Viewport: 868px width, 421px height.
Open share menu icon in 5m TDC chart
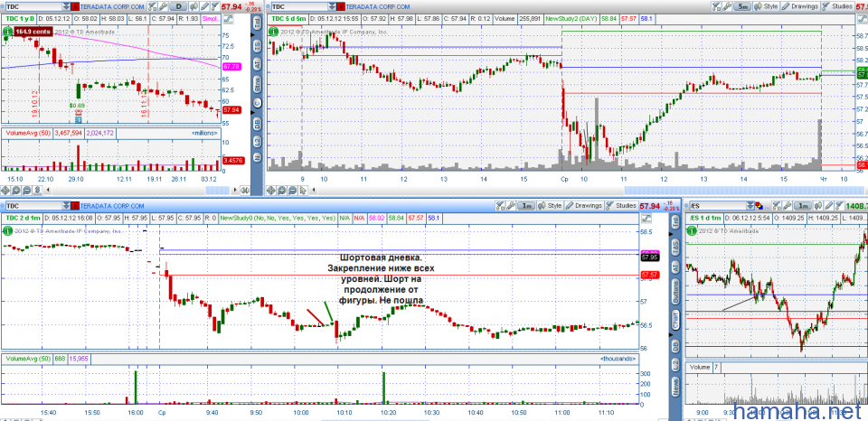716,6
